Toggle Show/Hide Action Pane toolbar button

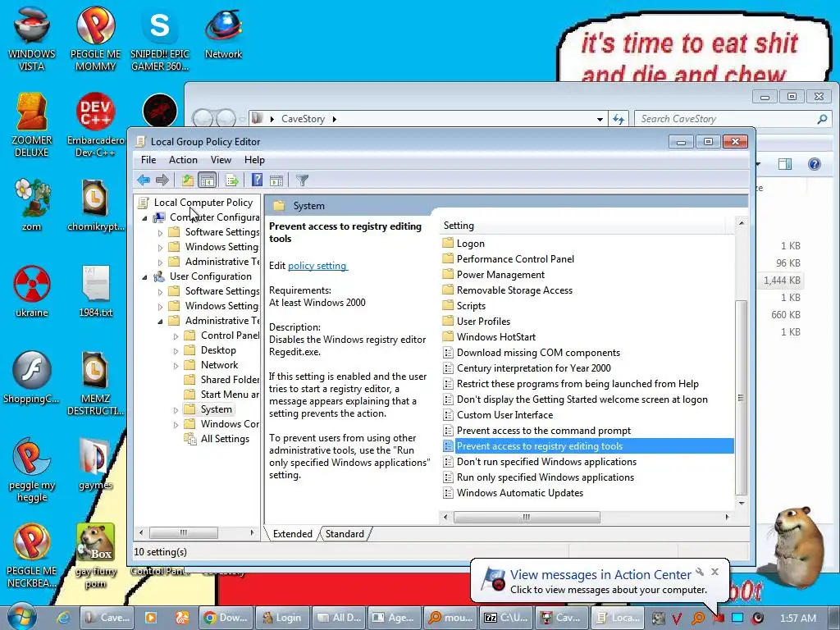tap(276, 180)
